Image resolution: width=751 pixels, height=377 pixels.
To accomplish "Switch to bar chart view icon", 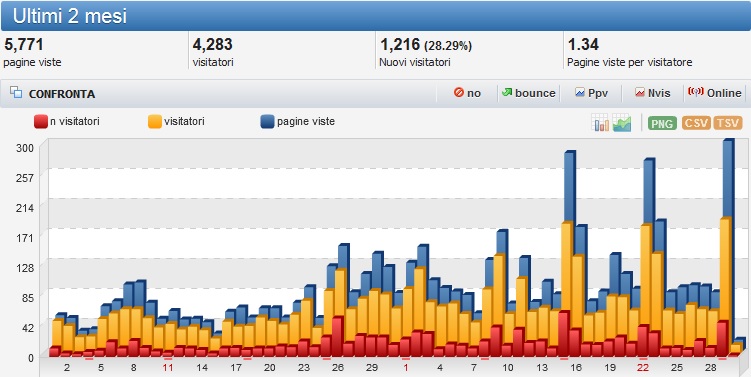I will click(600, 123).
